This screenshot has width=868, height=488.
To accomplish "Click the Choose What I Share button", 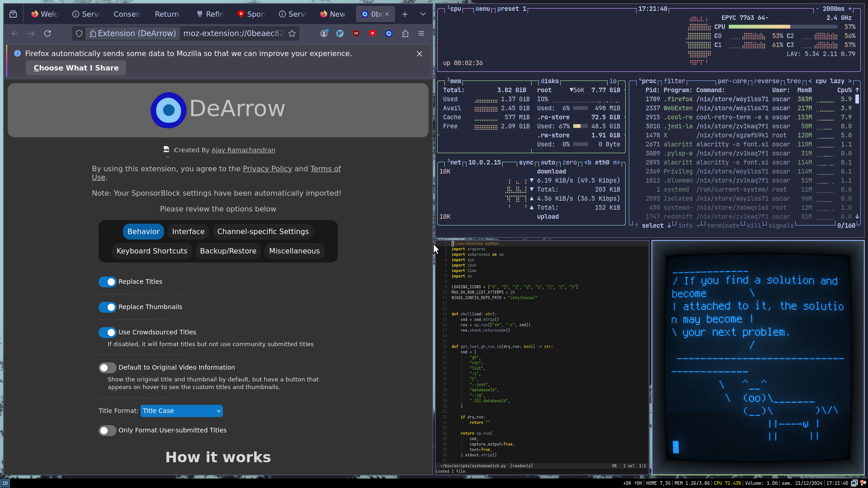I will [x=76, y=68].
